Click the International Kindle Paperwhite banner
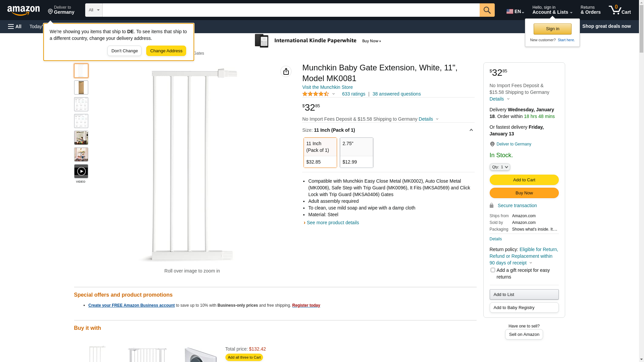The width and height of the screenshot is (644, 362). 318,41
